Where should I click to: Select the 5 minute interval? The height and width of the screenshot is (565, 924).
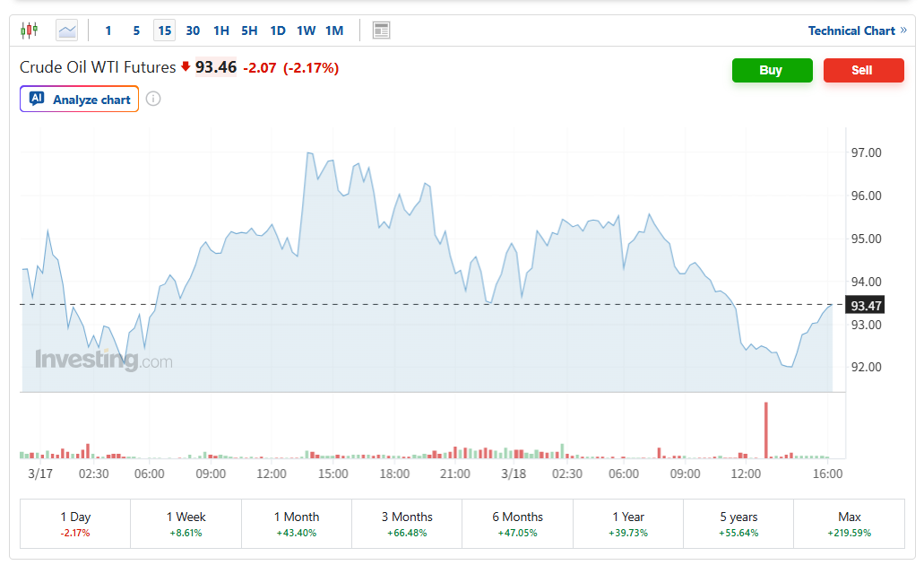pyautogui.click(x=136, y=30)
